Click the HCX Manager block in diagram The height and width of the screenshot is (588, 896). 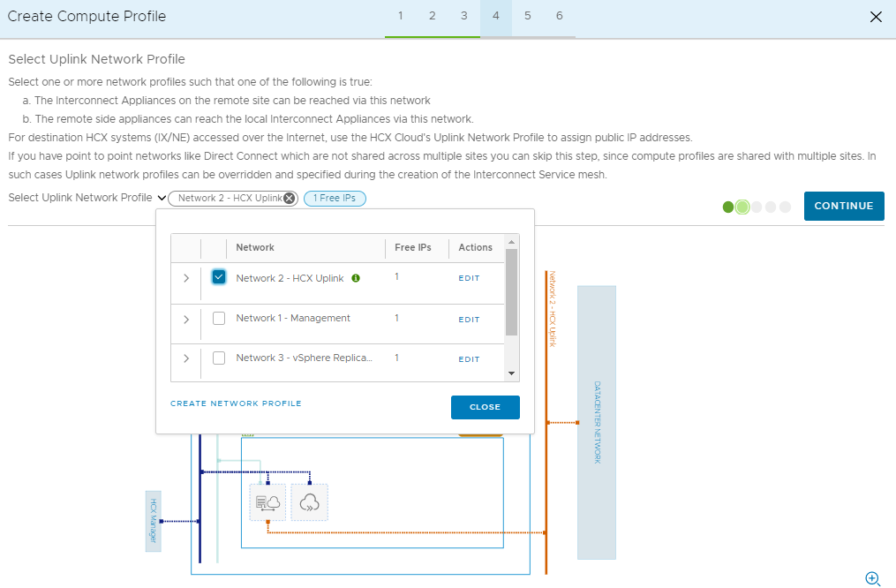[x=153, y=521]
